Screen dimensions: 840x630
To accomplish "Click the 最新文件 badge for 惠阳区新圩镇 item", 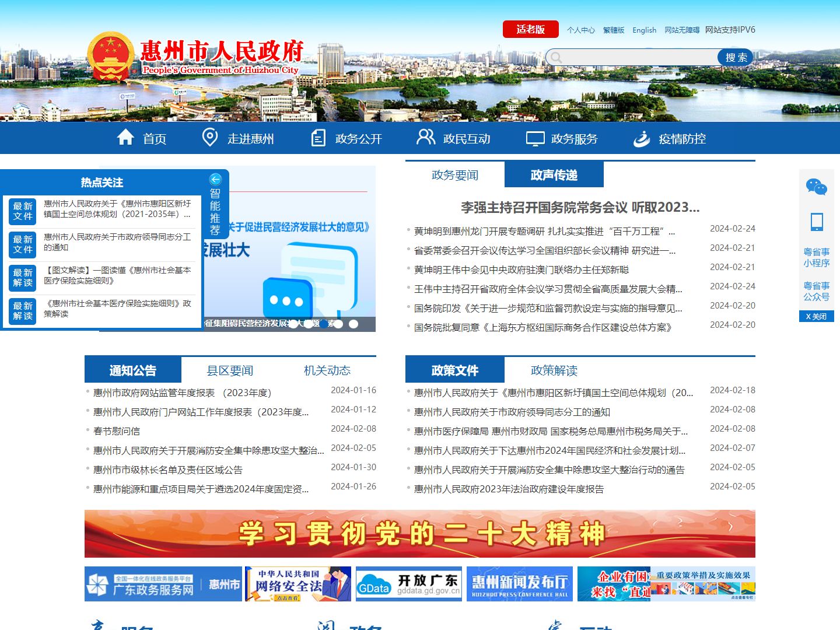I will click(x=23, y=211).
